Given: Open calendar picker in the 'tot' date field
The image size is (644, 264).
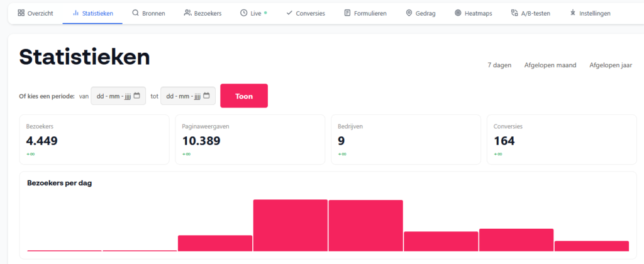Looking at the screenshot, I should click(x=206, y=96).
